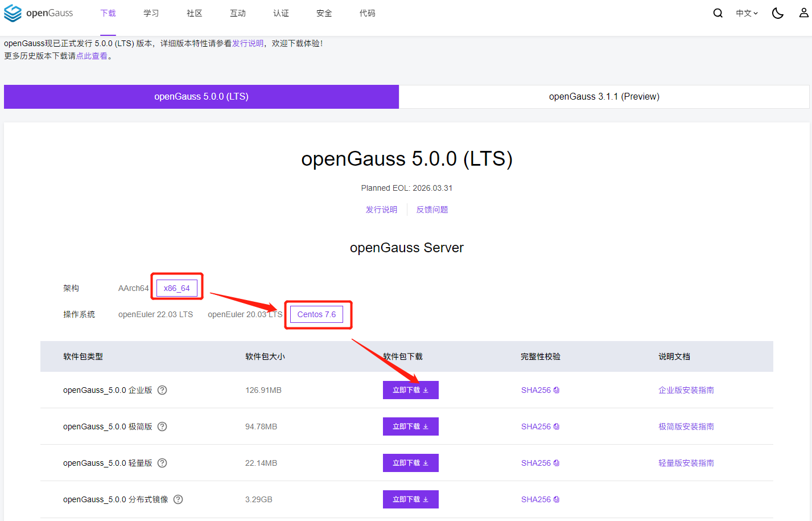
Task: Download the 企业版 package
Action: [411, 390]
